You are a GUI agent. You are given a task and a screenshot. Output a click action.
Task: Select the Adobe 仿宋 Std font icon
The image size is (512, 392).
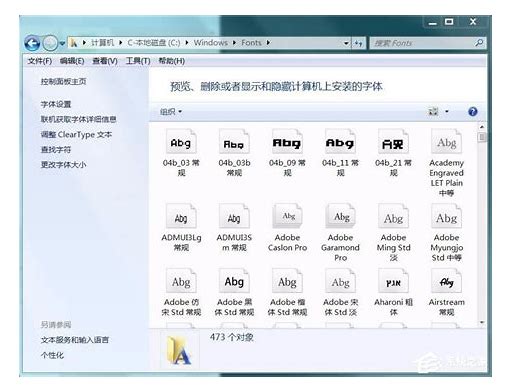tap(181, 281)
